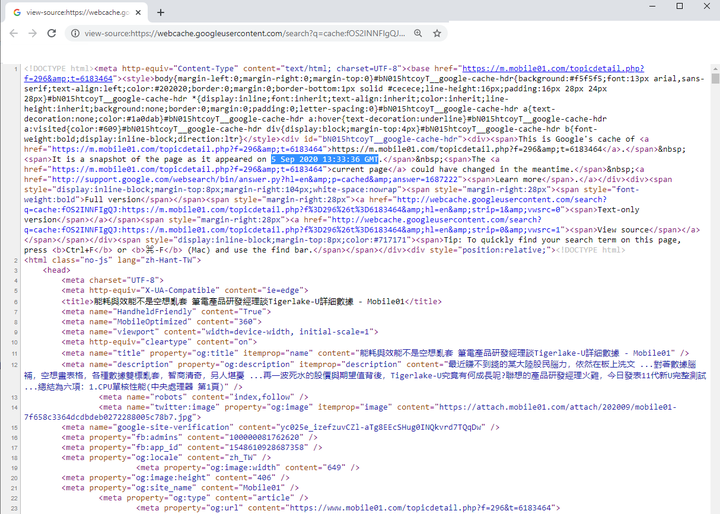Click the 'Learn more' span text
The image size is (720, 514).
(x=516, y=180)
